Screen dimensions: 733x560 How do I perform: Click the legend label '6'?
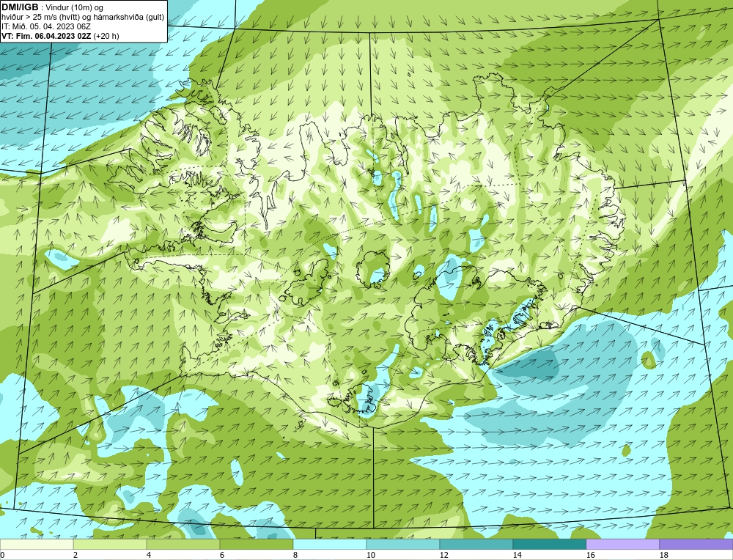[x=222, y=555]
